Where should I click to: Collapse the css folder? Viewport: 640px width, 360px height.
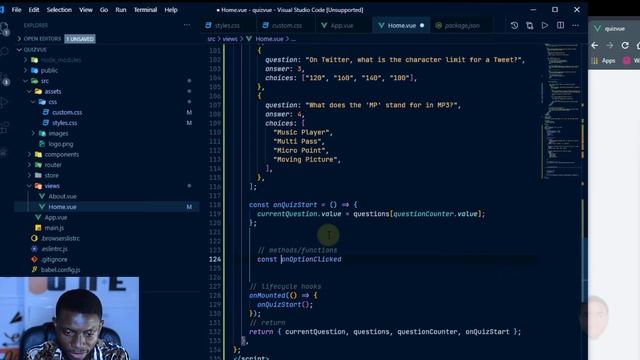click(x=52, y=102)
